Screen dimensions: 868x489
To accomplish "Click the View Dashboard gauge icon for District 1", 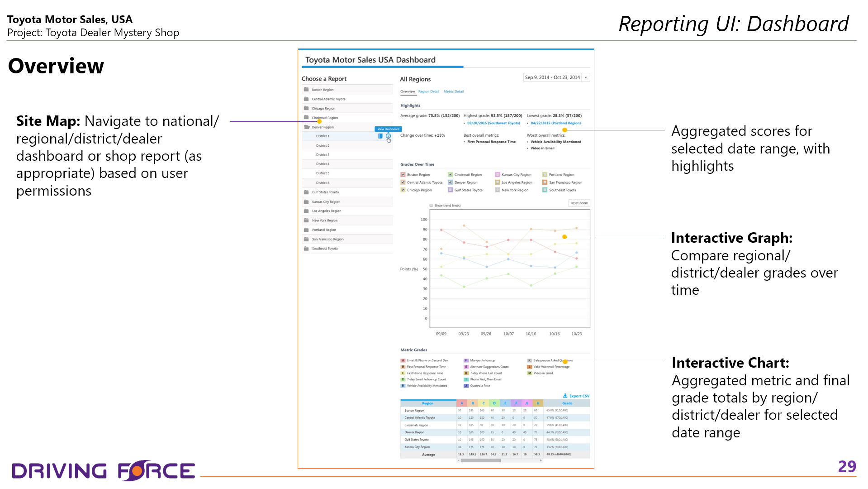I will (388, 136).
